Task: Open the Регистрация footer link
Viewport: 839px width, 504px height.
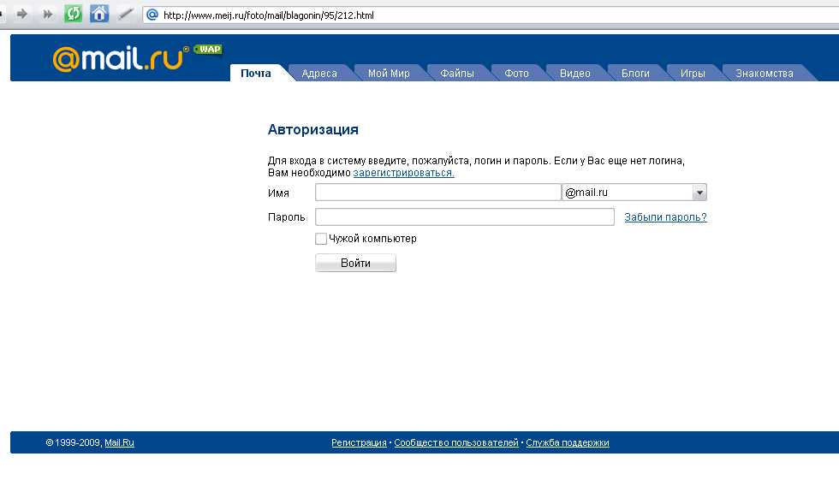Action: click(x=359, y=442)
